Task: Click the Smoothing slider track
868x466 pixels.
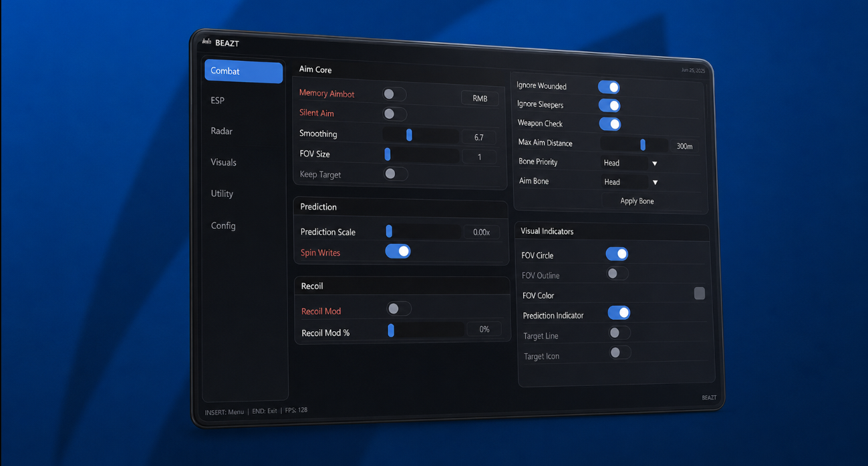Action: [x=420, y=136]
